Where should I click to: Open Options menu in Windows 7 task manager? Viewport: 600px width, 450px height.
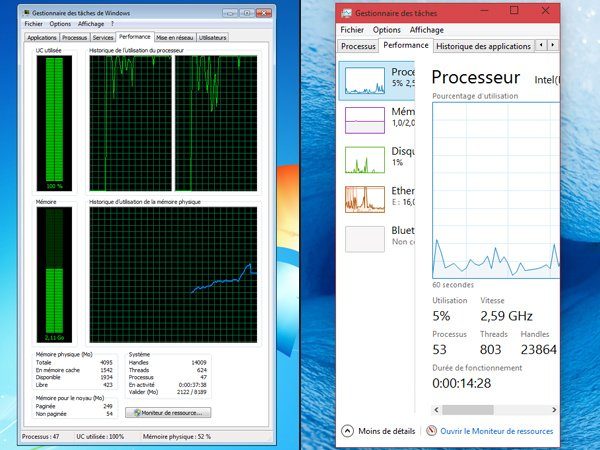[x=60, y=24]
